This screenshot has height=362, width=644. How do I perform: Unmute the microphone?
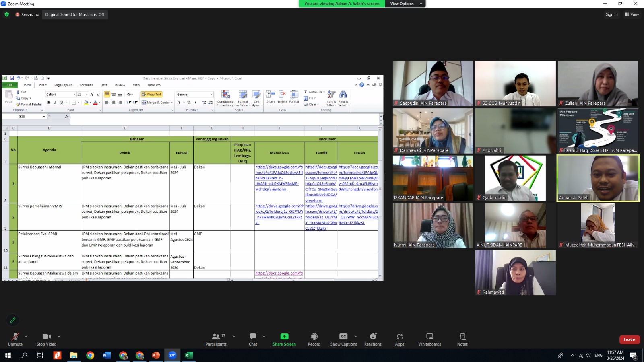tap(15, 339)
